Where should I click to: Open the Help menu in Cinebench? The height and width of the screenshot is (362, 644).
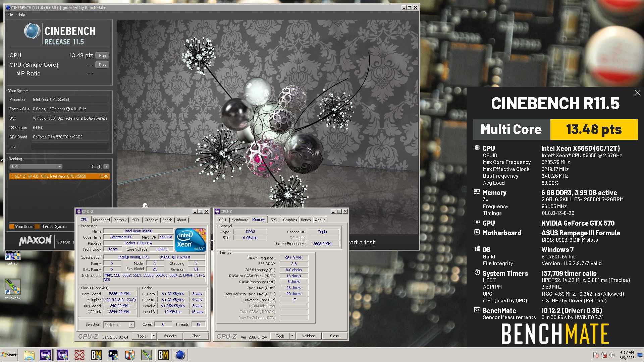point(21,14)
